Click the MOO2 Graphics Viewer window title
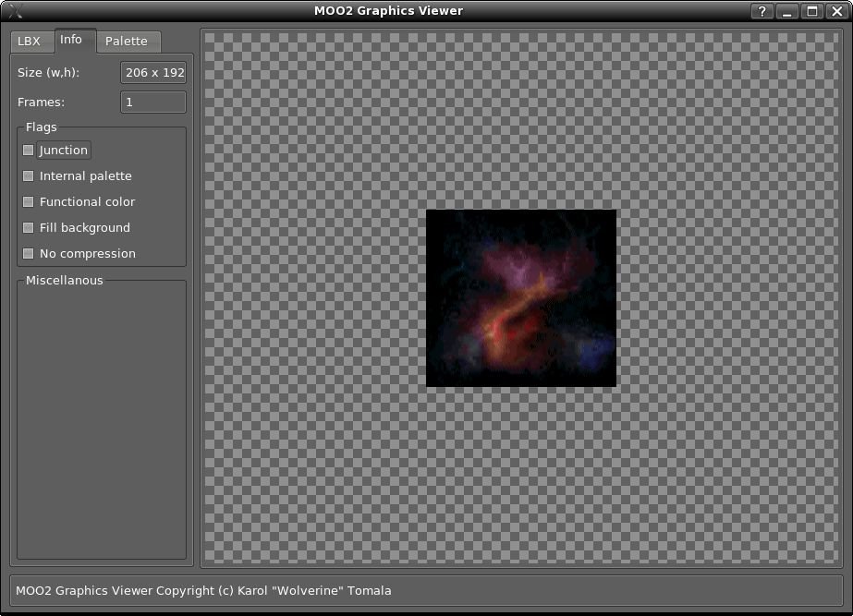Screen dimensions: 853x616 click(388, 11)
